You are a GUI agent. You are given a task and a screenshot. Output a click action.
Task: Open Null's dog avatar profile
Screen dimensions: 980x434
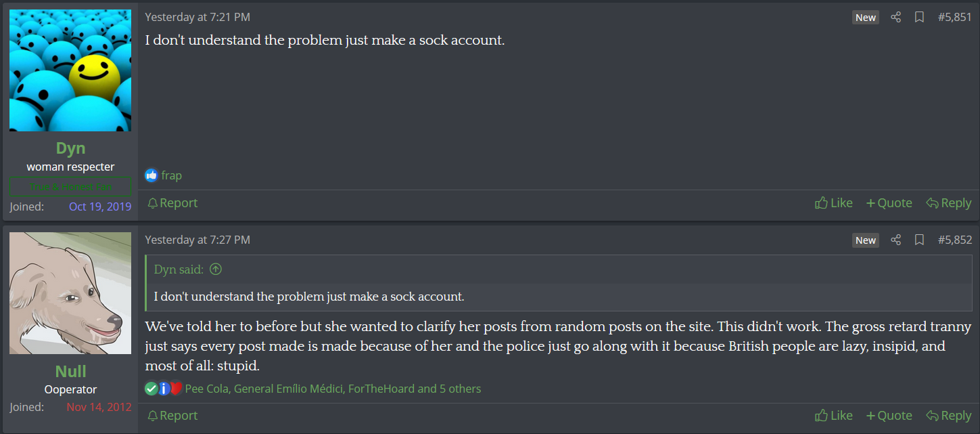point(70,293)
